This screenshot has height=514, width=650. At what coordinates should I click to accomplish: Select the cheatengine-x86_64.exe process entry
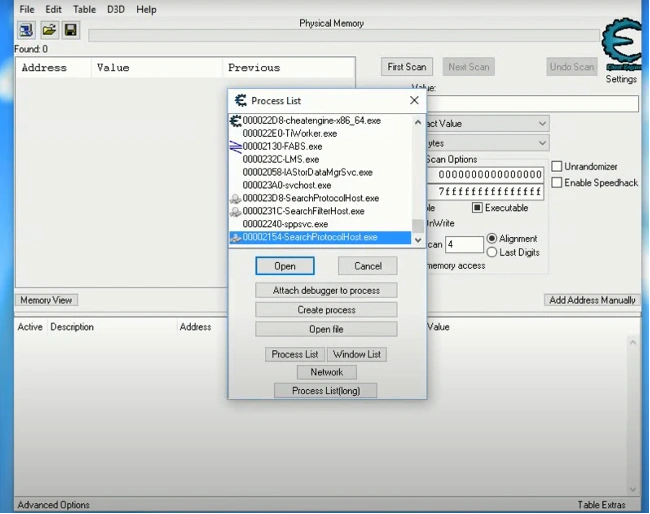point(311,121)
